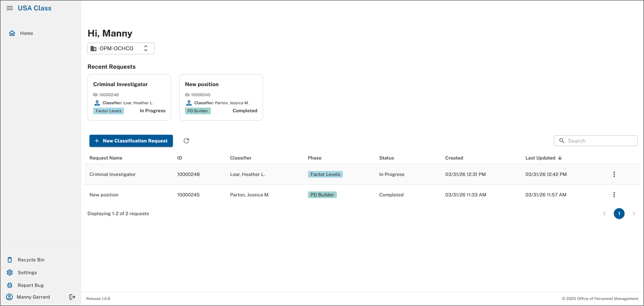Viewport: 644px width, 306px height.
Task: Click Factor Levels tag on recent card
Action: pos(109,111)
